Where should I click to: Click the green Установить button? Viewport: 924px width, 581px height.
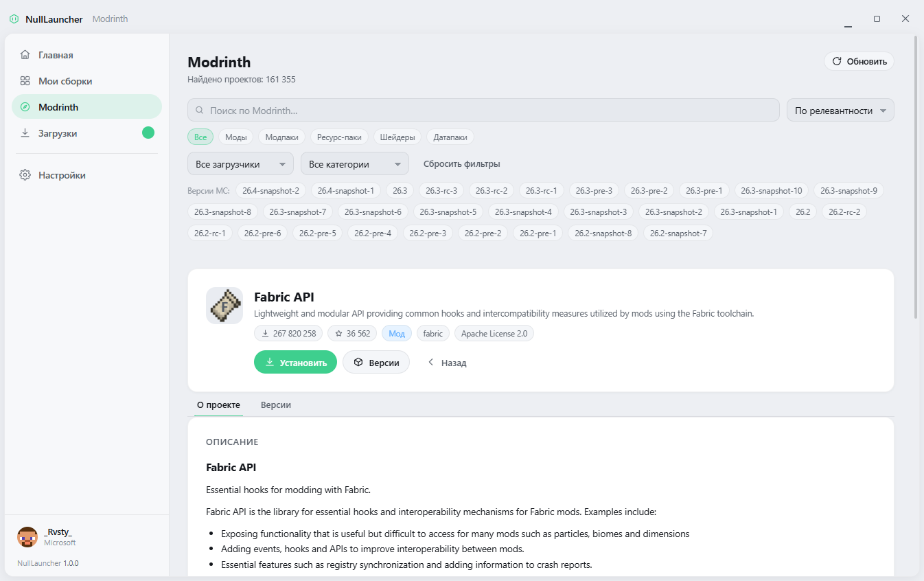295,363
